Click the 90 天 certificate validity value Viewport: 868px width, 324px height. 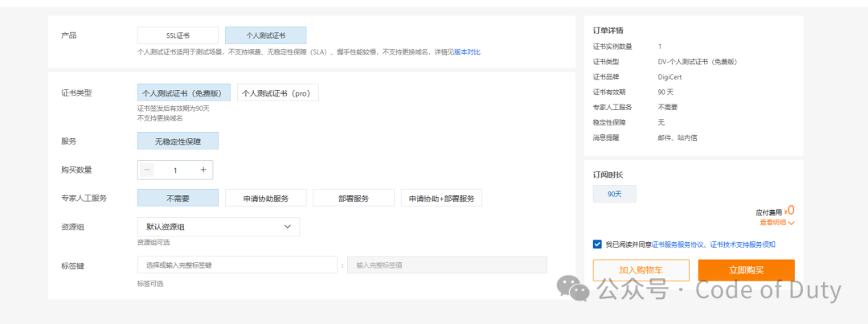(x=666, y=92)
